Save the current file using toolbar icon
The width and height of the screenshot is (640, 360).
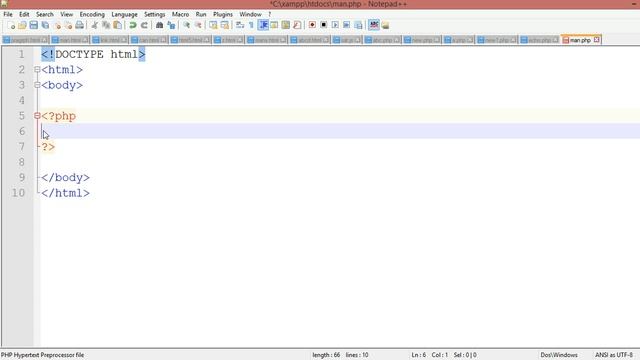(33, 25)
